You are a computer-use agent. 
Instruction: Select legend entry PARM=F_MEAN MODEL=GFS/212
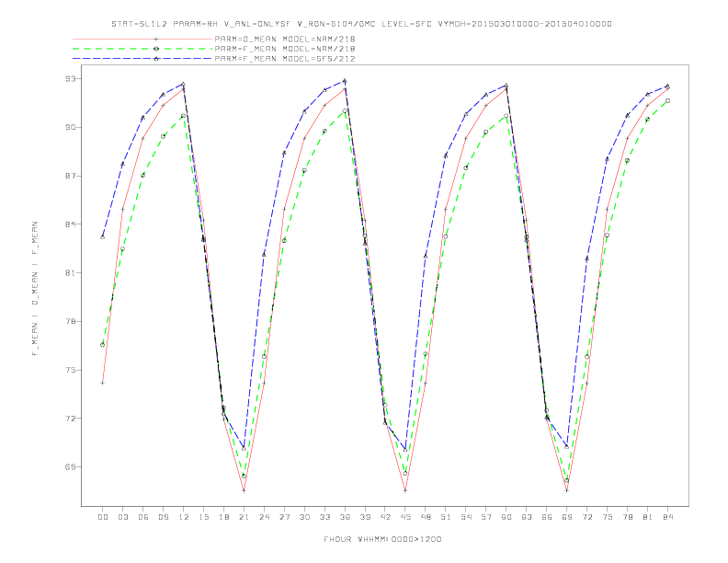[285, 59]
